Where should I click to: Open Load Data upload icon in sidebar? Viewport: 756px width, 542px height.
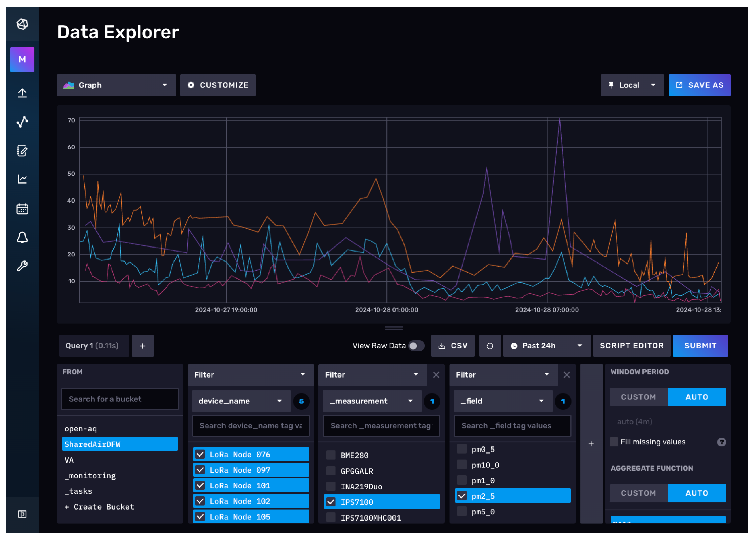pyautogui.click(x=22, y=93)
